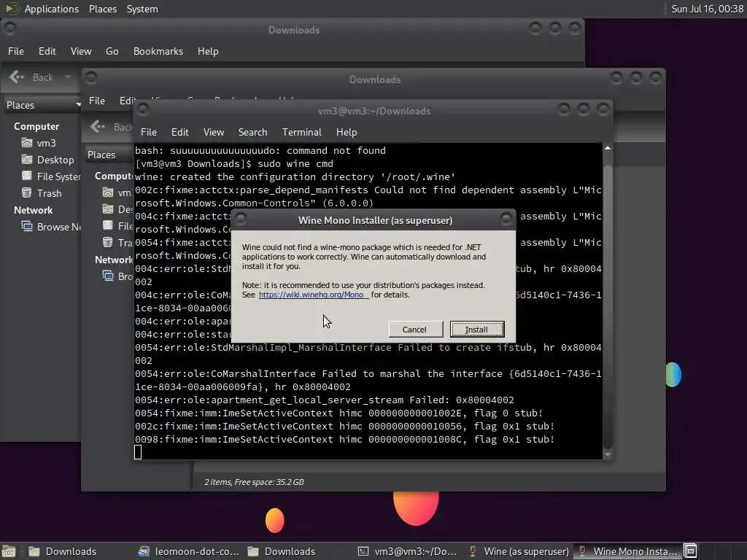Click the terminal scrollbar up arrow
Image resolution: width=747 pixels, height=560 pixels.
(608, 149)
